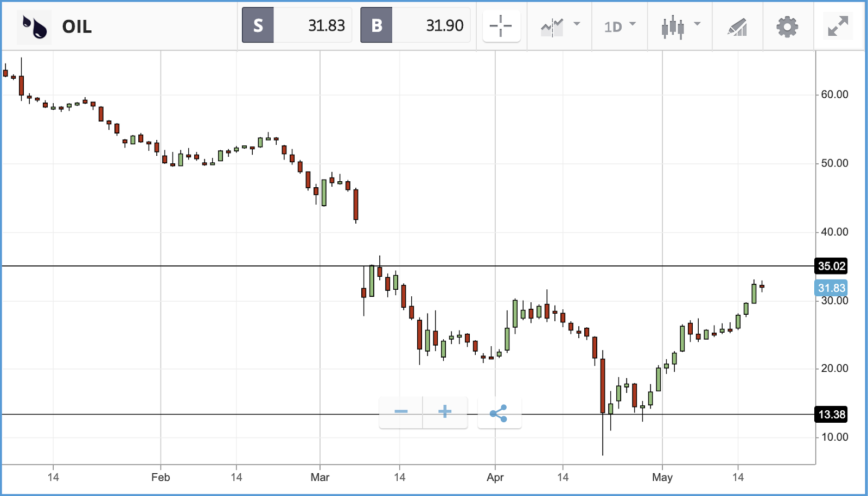Select the 35.02 horizontal line label
868x496 pixels.
[x=831, y=266]
